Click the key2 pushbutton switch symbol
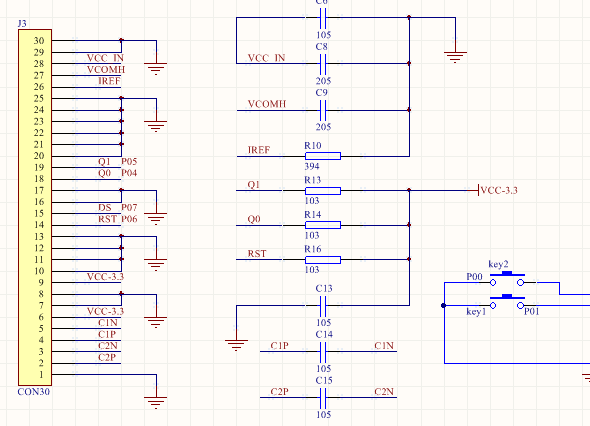Image resolution: width=590 pixels, height=426 pixels. [507, 278]
